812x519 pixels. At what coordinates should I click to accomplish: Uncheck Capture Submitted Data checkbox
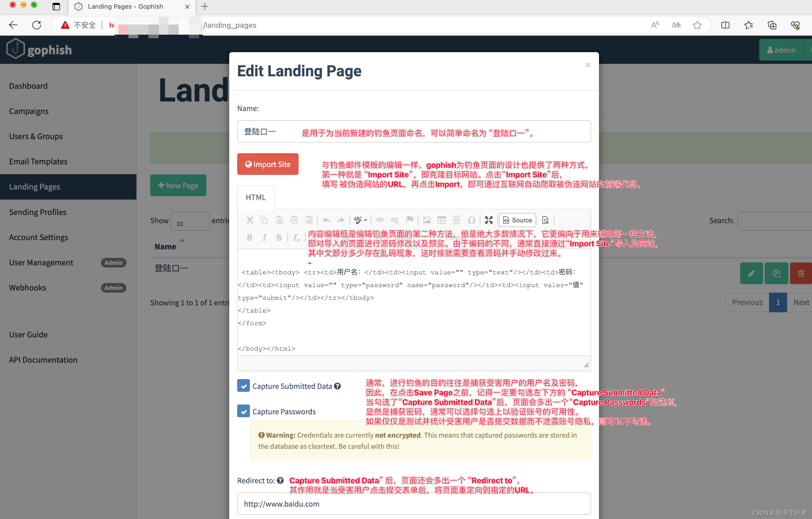coord(244,385)
